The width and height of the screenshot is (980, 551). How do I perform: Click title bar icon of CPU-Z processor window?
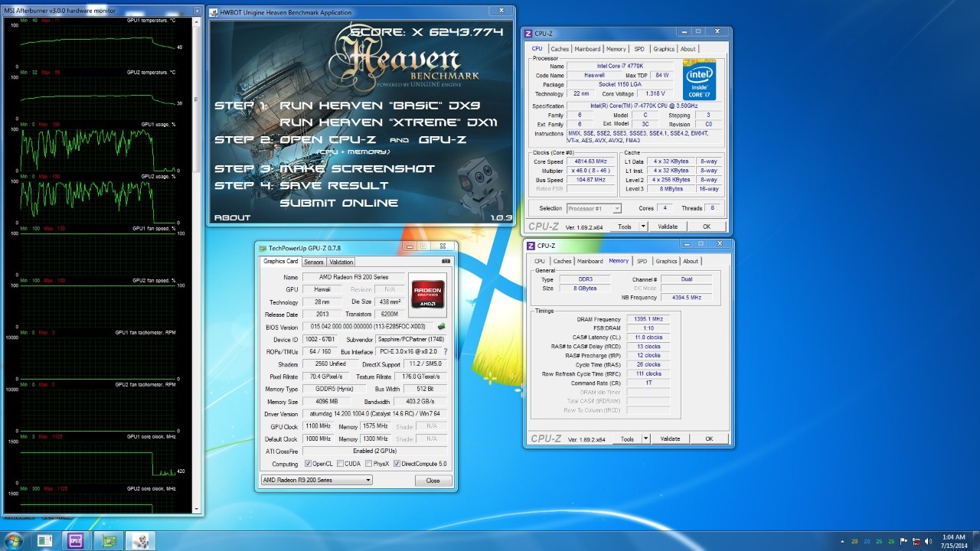pyautogui.click(x=529, y=34)
